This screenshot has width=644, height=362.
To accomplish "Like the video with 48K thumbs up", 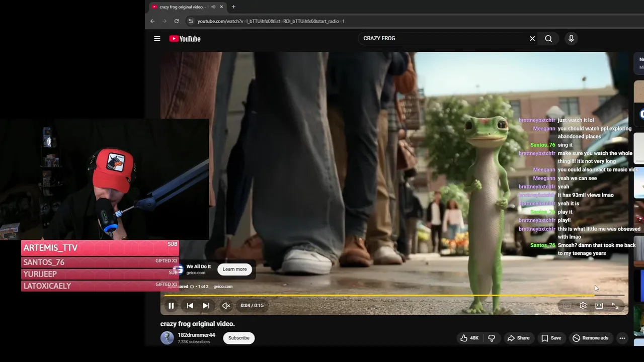I will coord(469,338).
